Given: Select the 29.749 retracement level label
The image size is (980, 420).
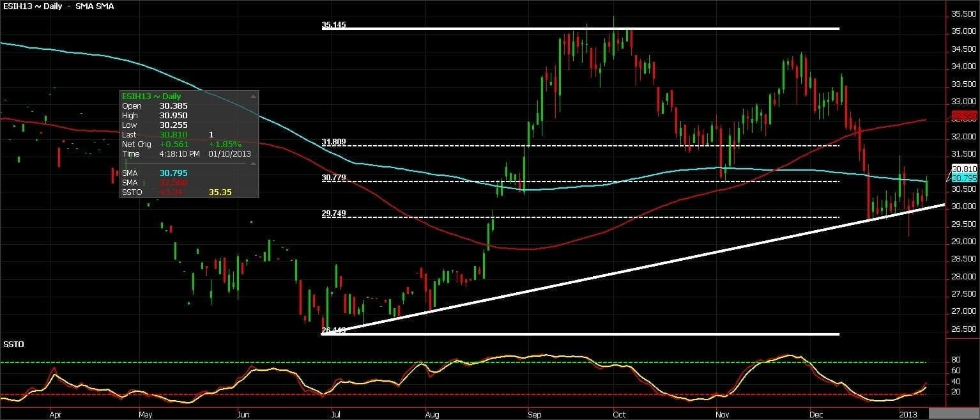Looking at the screenshot, I should [x=333, y=214].
